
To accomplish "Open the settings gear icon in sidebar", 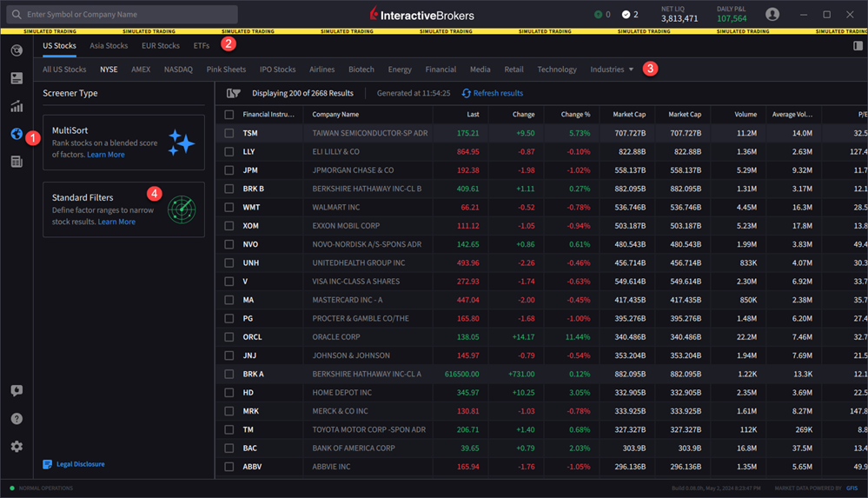I will pos(17,447).
